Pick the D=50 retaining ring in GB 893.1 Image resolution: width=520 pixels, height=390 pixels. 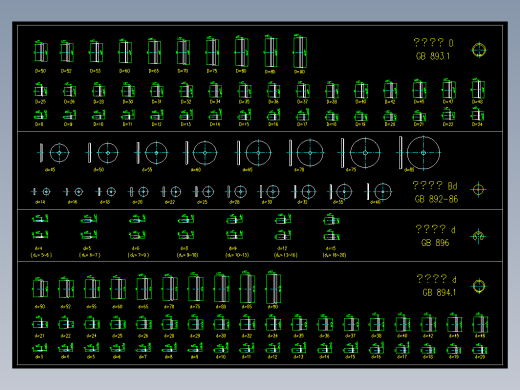pos(41,52)
